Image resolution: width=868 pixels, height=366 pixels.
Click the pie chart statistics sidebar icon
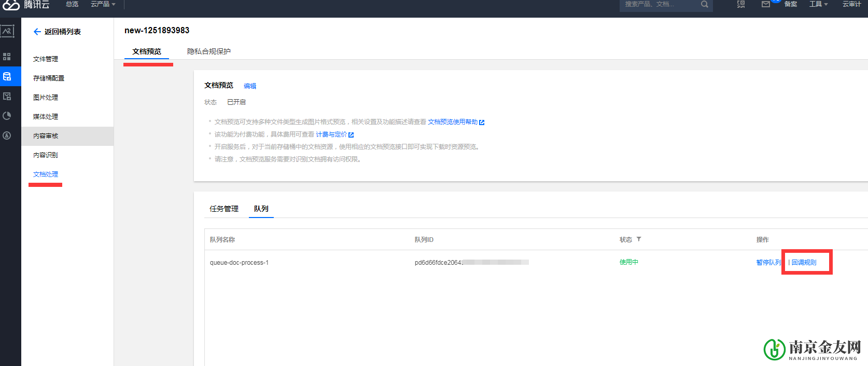(7, 116)
